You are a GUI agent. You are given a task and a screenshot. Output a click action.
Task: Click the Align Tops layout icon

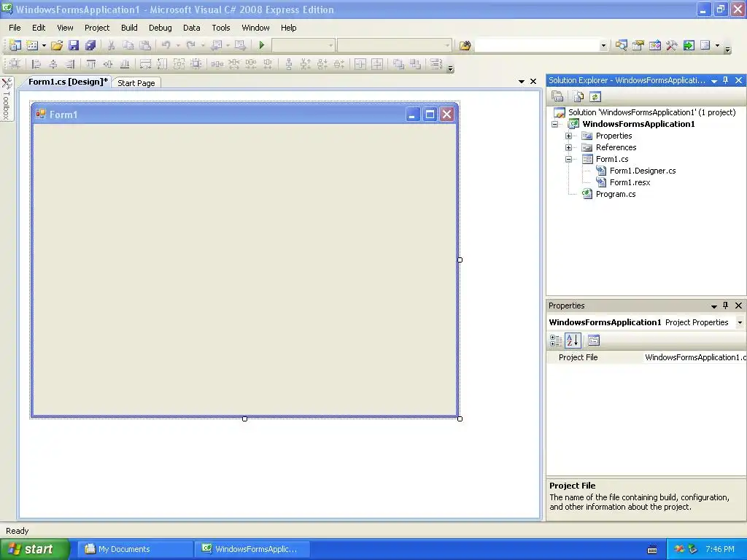click(91, 64)
